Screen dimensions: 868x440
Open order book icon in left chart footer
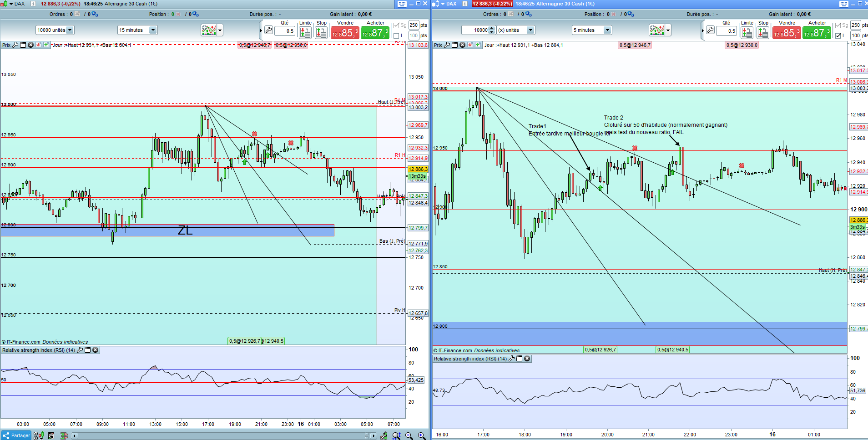(x=64, y=435)
